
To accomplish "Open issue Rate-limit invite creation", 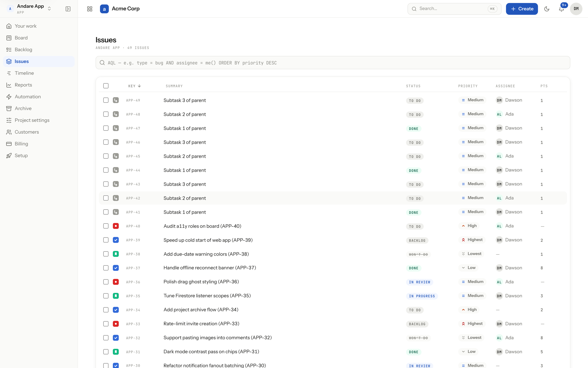I will 201,324.
